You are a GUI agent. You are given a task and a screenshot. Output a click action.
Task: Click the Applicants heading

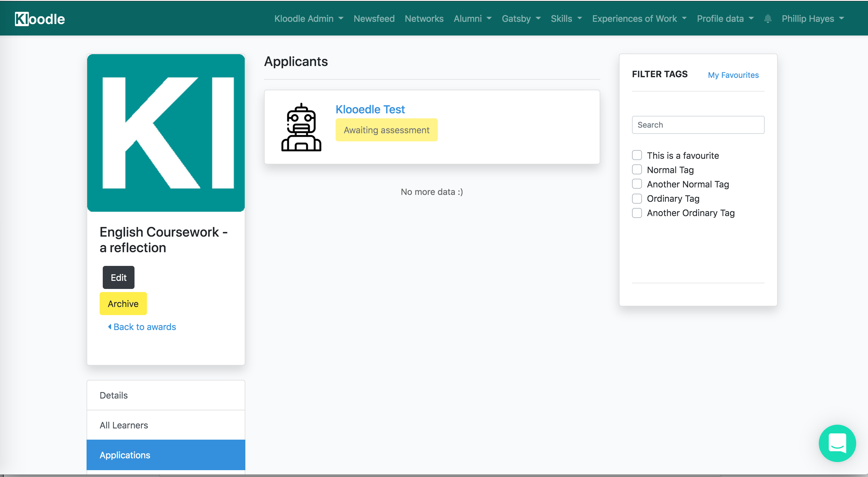click(296, 62)
